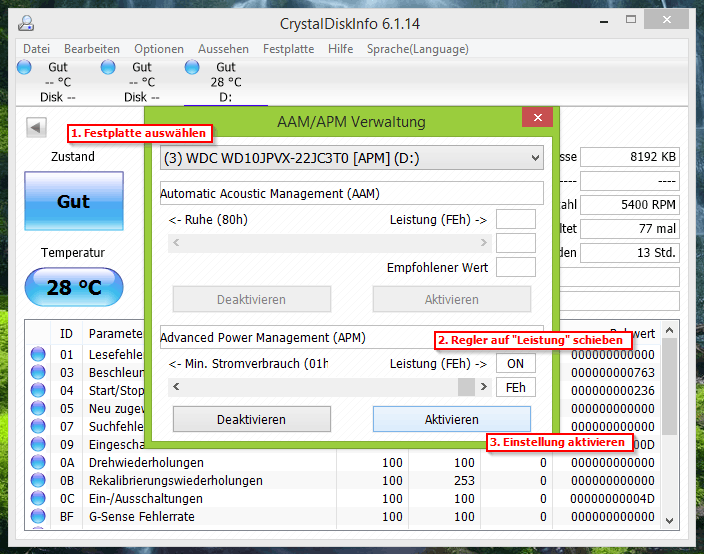Minimize the CrystalDiskInfo window

pyautogui.click(x=604, y=21)
